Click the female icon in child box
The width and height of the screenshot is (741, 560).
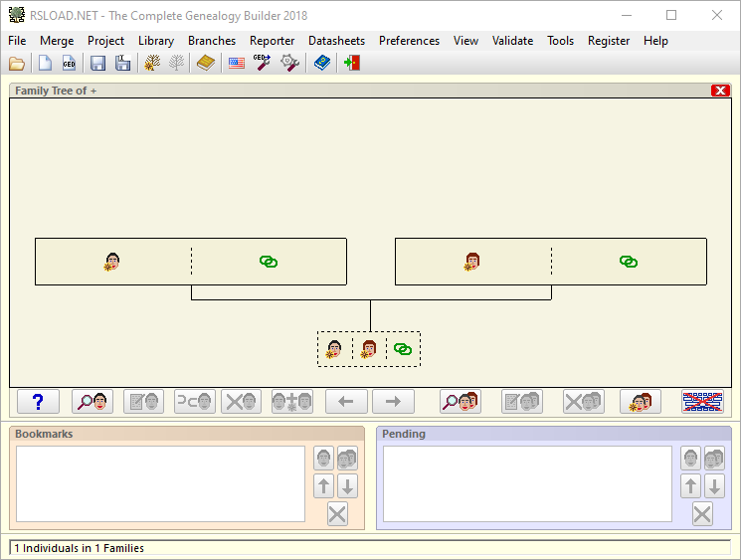tap(369, 349)
